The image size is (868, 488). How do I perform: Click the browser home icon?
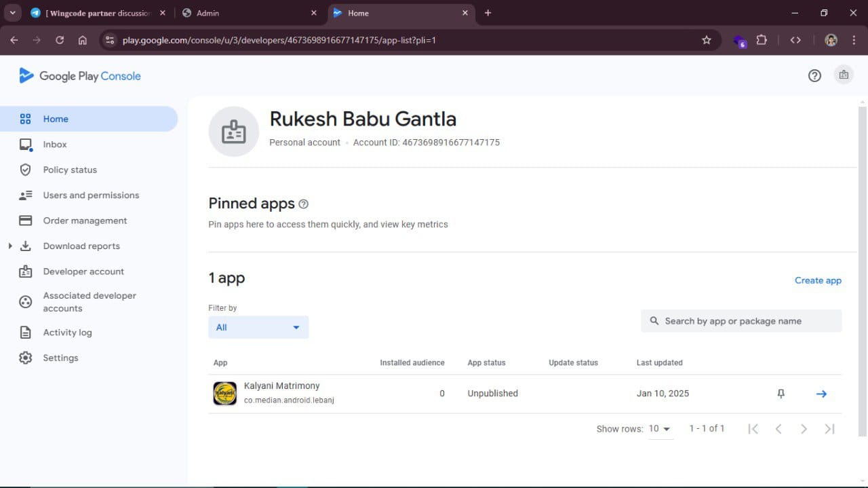click(83, 40)
